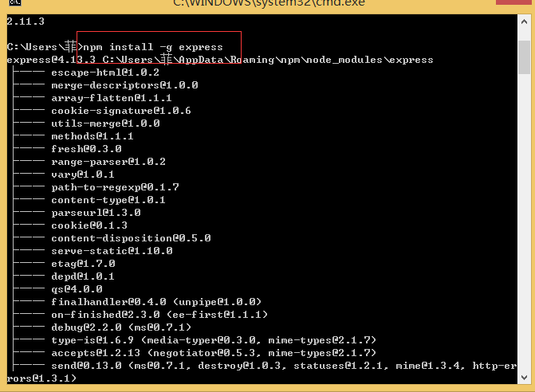The image size is (535, 392).
Task: Click the fresh@0.3.0 line
Action: pyautogui.click(x=86, y=149)
